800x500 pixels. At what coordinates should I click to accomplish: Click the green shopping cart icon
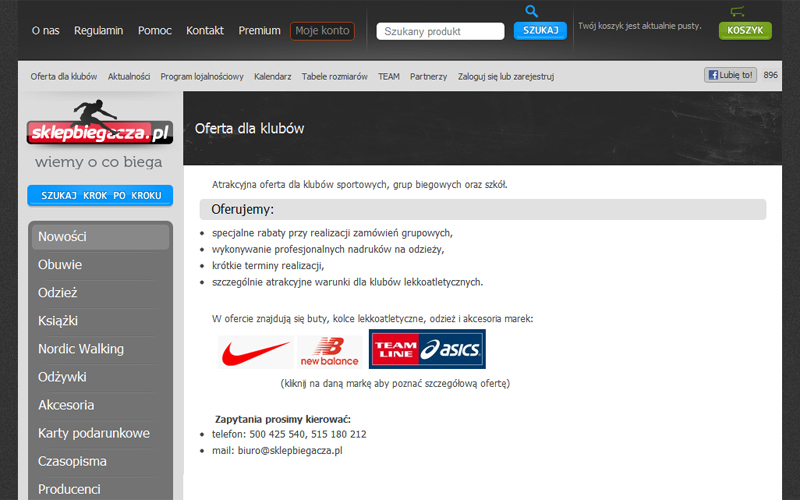[737, 11]
